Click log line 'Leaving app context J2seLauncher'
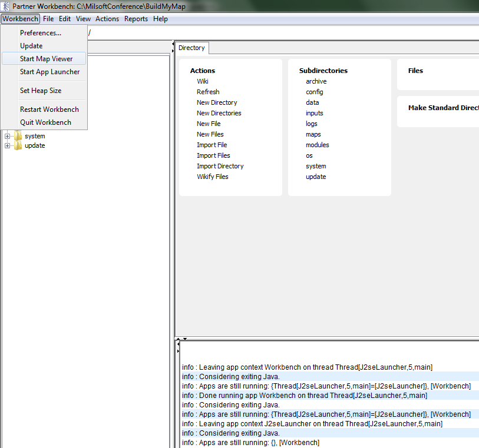Viewport: 479px width, 448px height. point(312,424)
